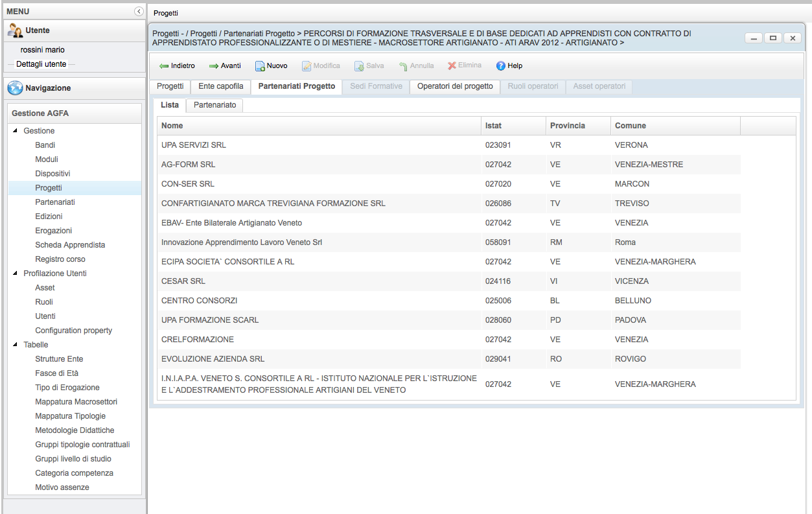Collapse the Tabelle tree node

point(16,345)
